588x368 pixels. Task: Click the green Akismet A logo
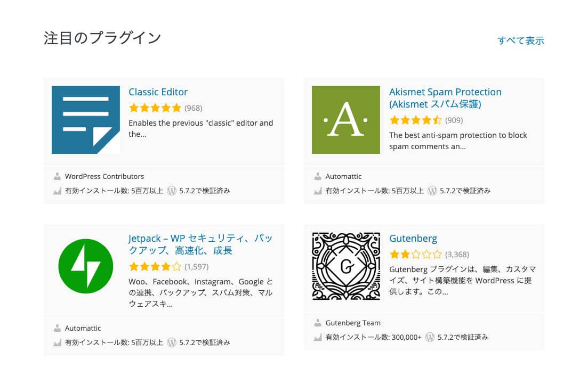(x=346, y=119)
